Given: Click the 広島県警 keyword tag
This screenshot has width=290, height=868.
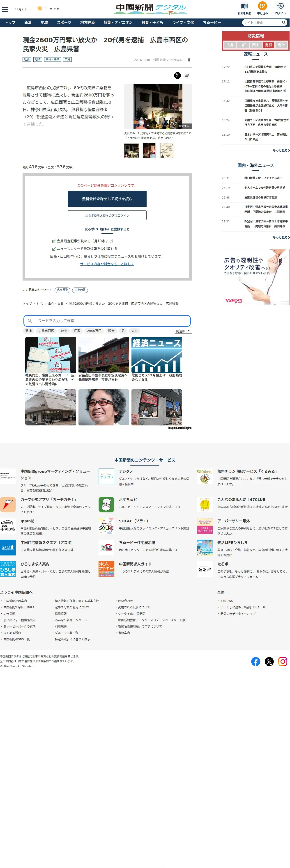Looking at the screenshot, I should point(62,290).
